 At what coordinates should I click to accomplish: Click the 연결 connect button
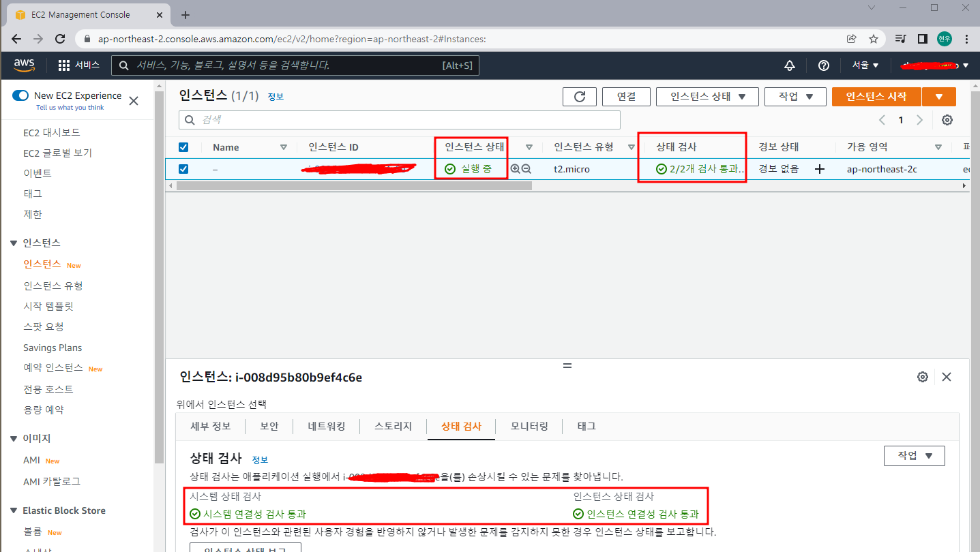point(625,96)
